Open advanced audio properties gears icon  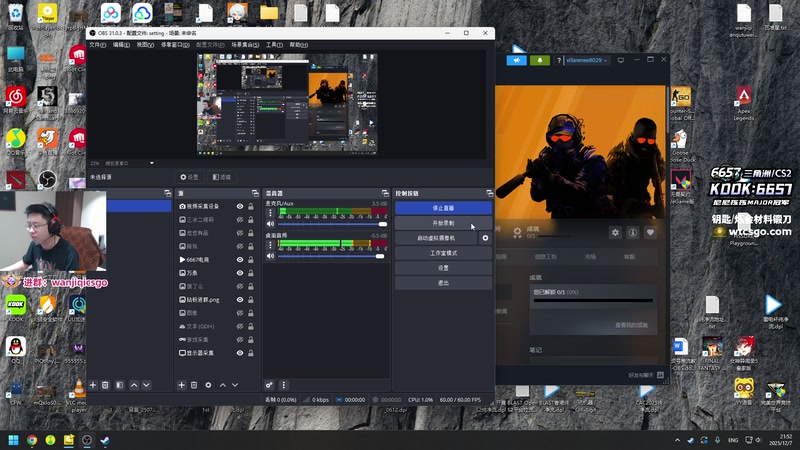tap(269, 385)
